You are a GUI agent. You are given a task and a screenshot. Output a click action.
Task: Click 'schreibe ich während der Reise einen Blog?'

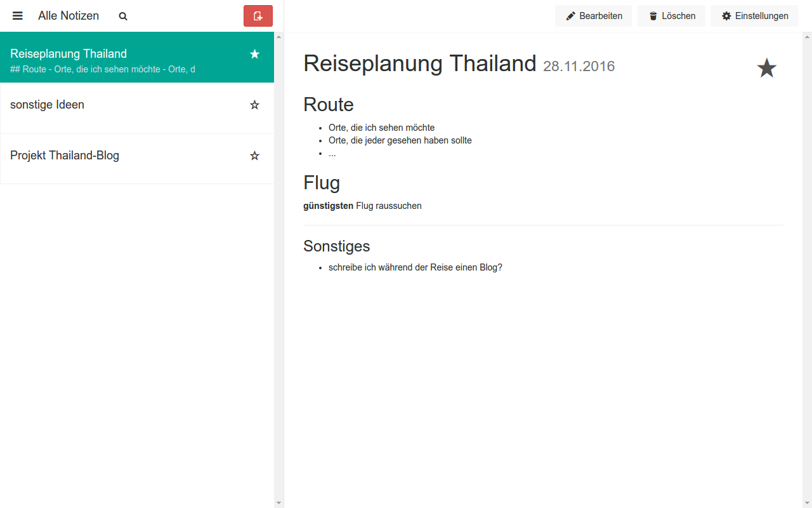416,267
